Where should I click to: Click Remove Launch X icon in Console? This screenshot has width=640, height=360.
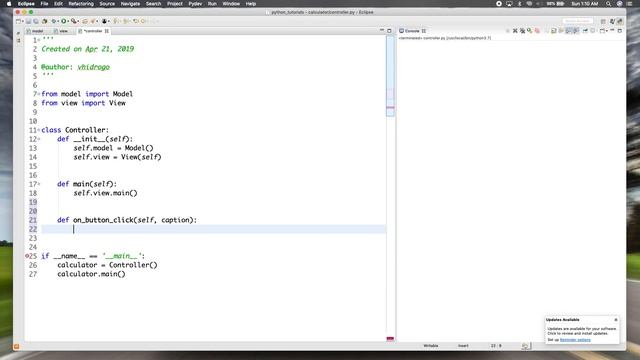[x=515, y=31]
